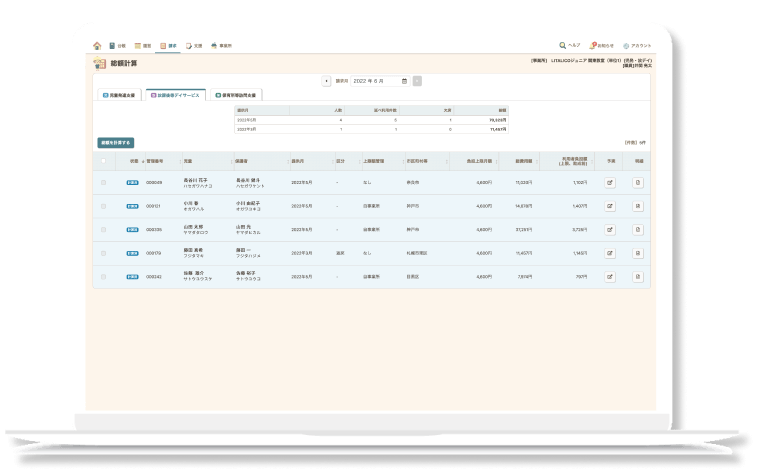Toggle the select-all checkbox in table header

103,160
